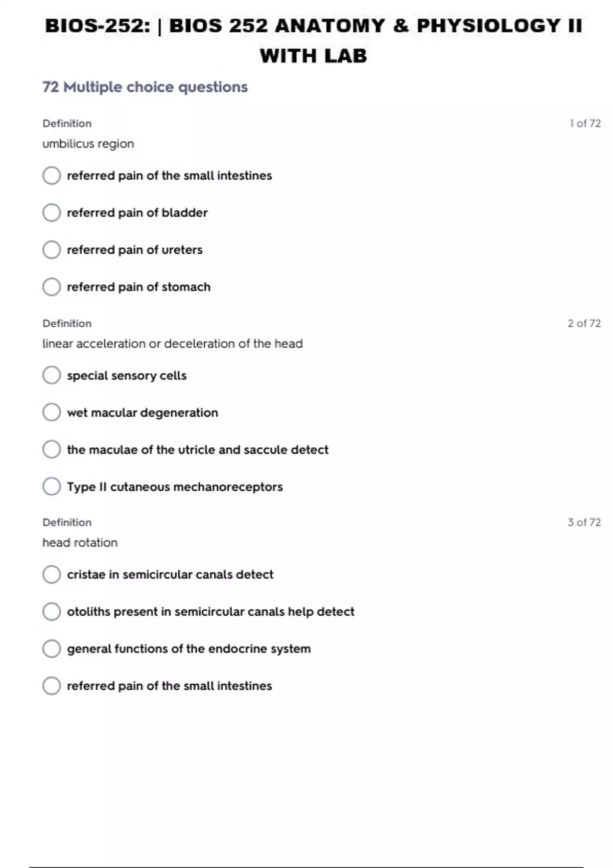Click the 'head rotation' definition text
Image resolution: width=613 pixels, height=868 pixels.
coord(80,543)
